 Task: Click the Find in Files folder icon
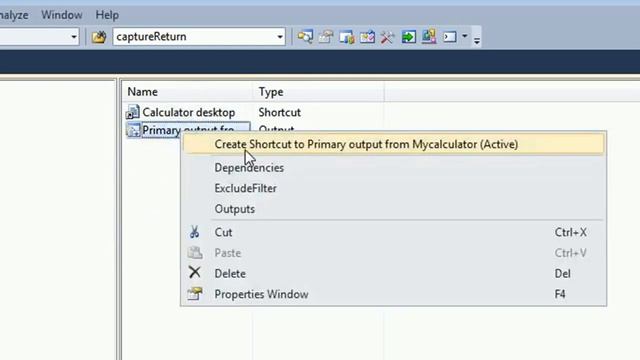(99, 37)
